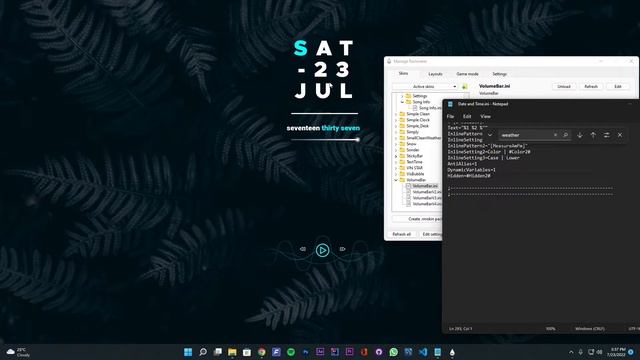Click the 'DynamicVariables=1' line in Notepad
The image size is (640, 360).
point(471,170)
